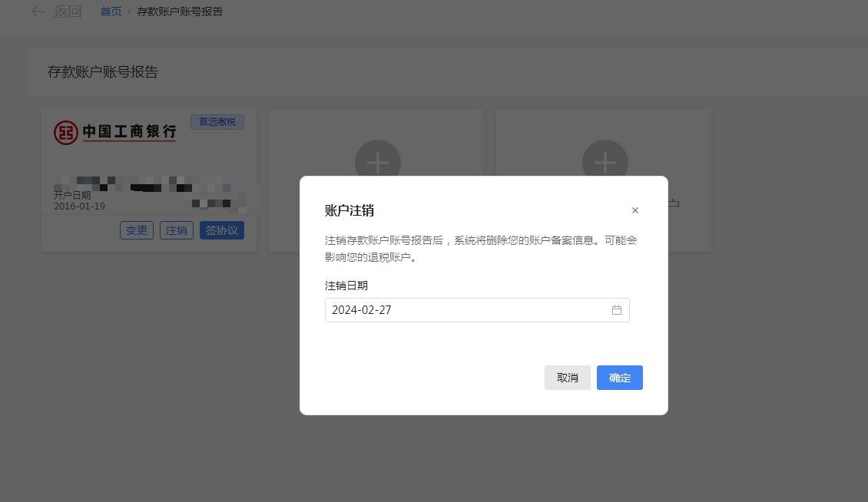Click the 账户注销 dialog title
The image size is (868, 502).
point(350,210)
